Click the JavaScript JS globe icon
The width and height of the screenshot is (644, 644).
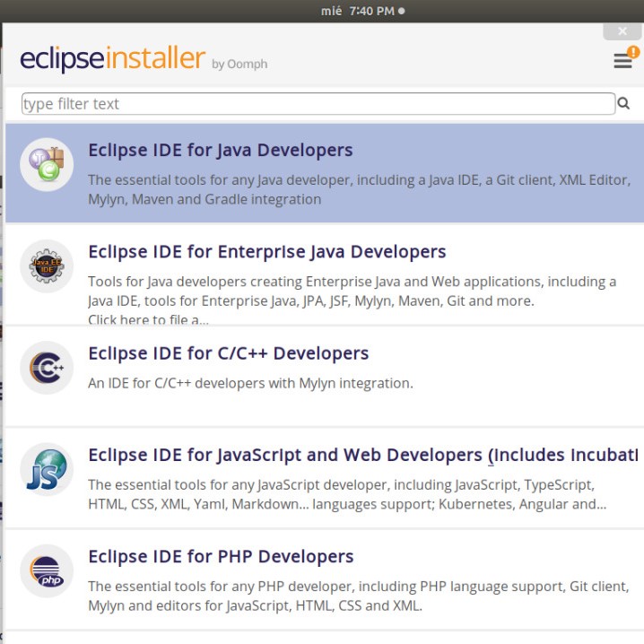[x=47, y=469]
